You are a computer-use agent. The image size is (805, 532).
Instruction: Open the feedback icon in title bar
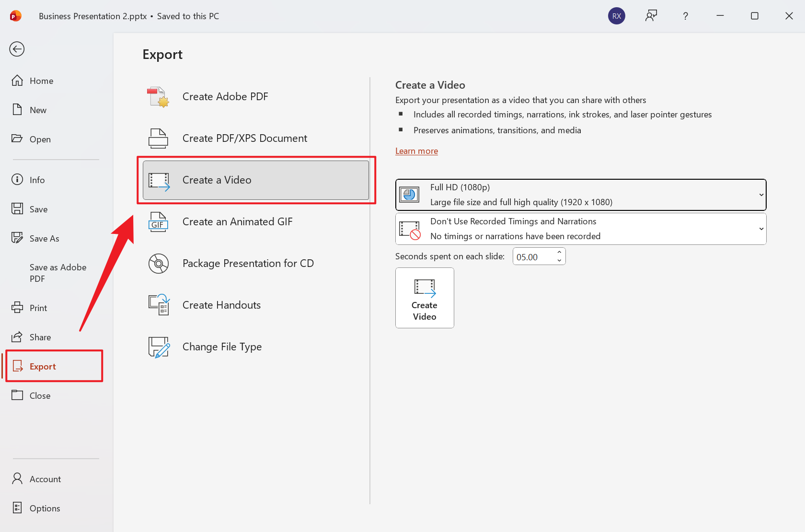651,16
